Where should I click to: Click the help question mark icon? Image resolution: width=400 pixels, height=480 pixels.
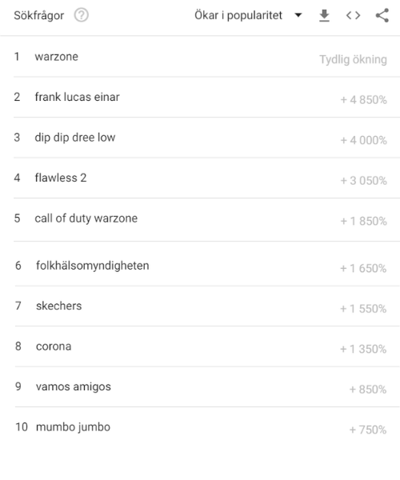[81, 15]
